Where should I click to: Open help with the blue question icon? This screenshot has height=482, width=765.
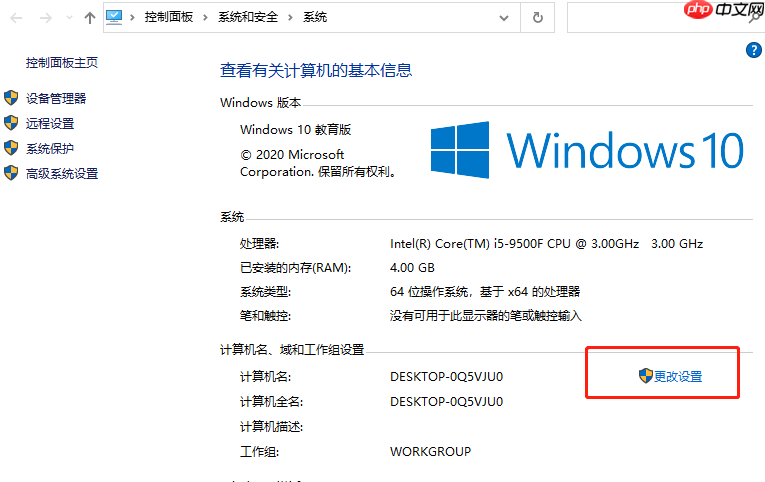754,50
